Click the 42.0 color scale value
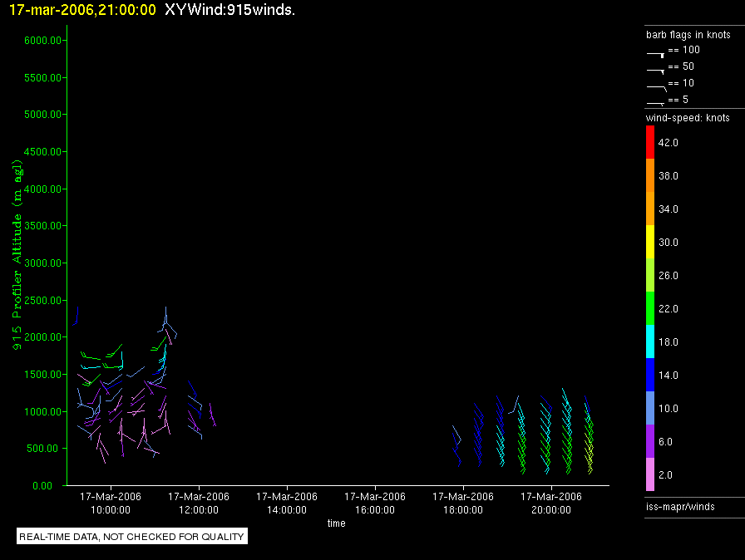The image size is (745, 560). tap(668, 142)
